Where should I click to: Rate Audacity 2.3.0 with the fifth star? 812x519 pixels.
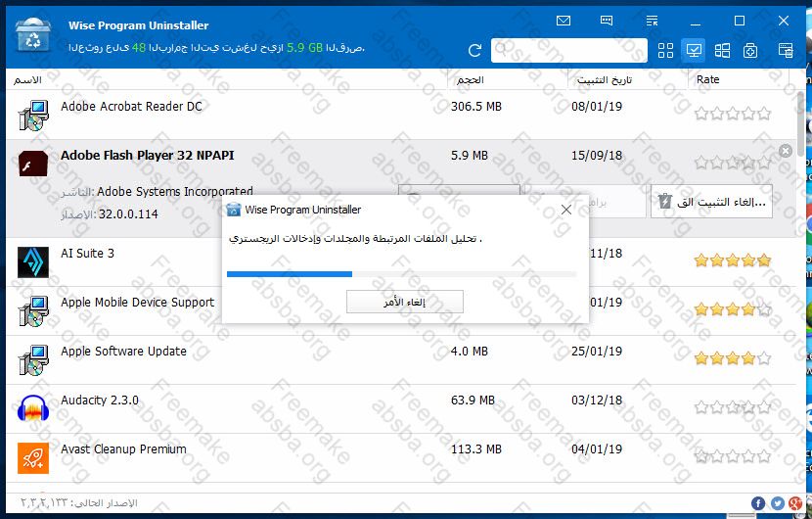point(764,407)
